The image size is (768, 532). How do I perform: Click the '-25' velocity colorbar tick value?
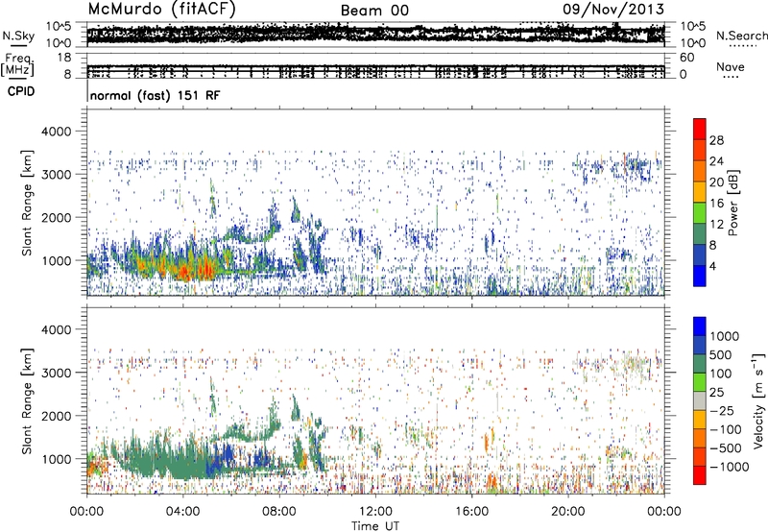click(x=721, y=410)
